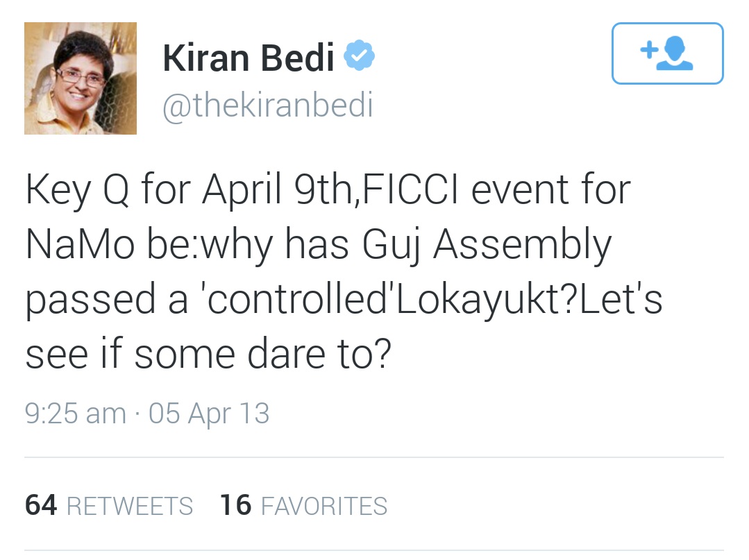Tap the follow user icon button
749x560 pixels.
[667, 53]
